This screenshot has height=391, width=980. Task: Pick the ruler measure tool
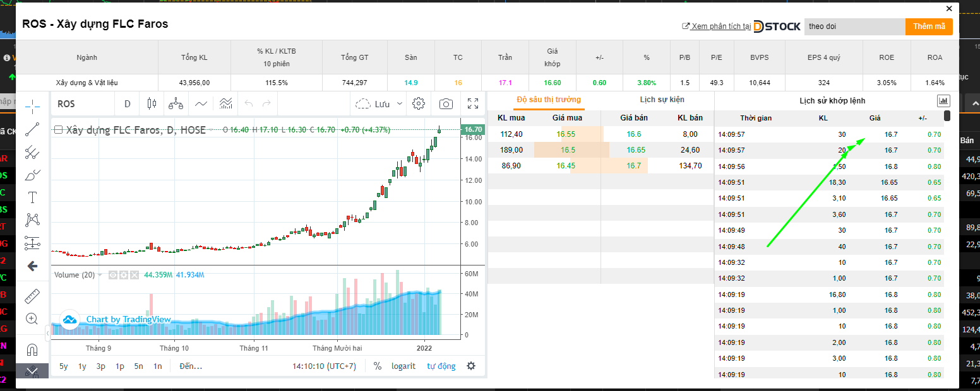[x=32, y=296]
